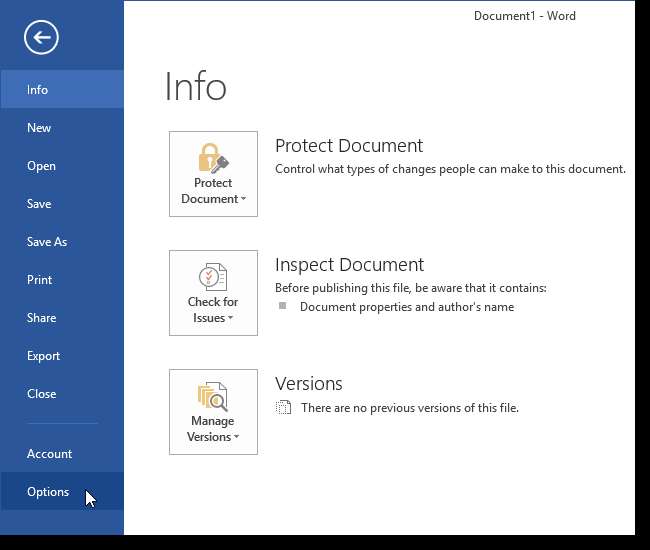
Task: Choose Save from the backstage menu
Action: coord(39,204)
